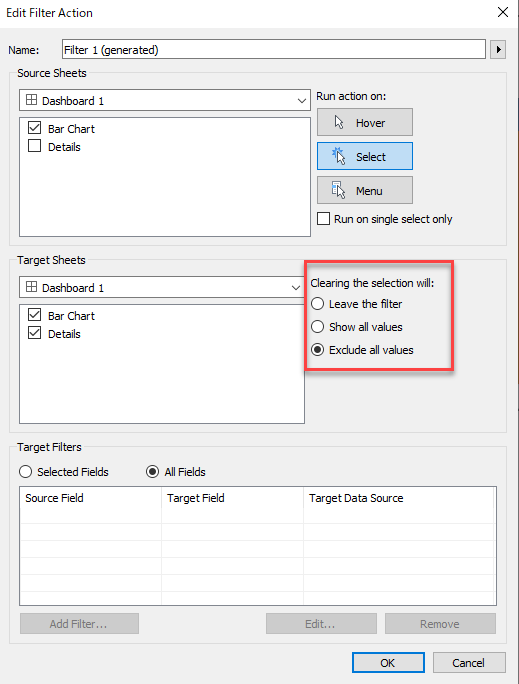Image resolution: width=519 pixels, height=684 pixels.
Task: Check Details in Source Sheets
Action: pyautogui.click(x=34, y=146)
